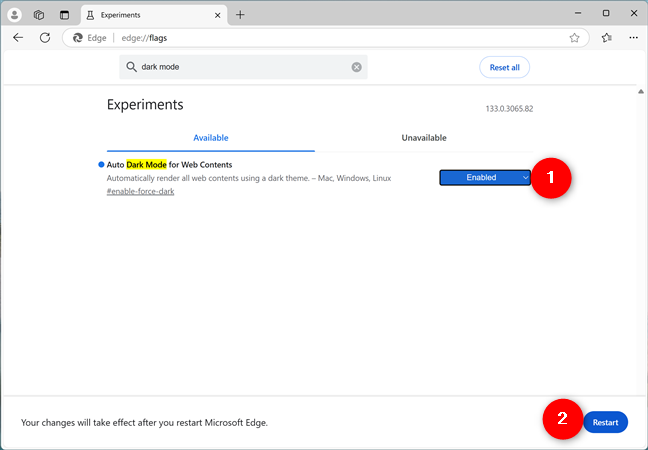Click the flag description text

coord(249,178)
